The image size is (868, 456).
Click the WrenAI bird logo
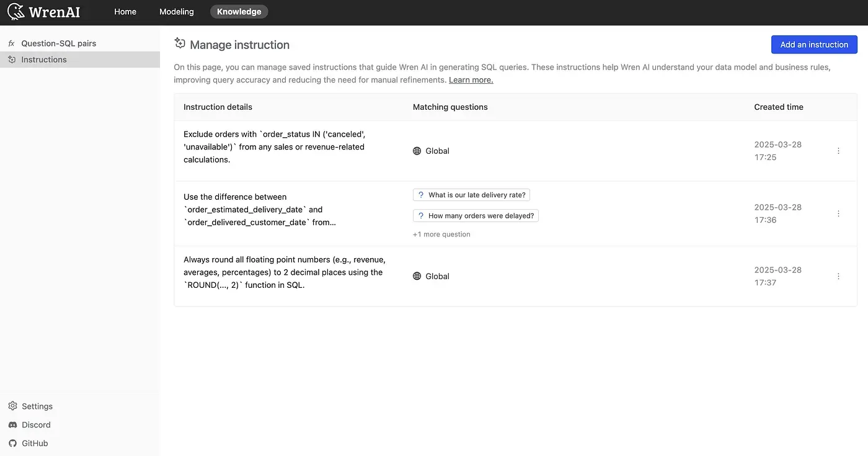pos(16,12)
